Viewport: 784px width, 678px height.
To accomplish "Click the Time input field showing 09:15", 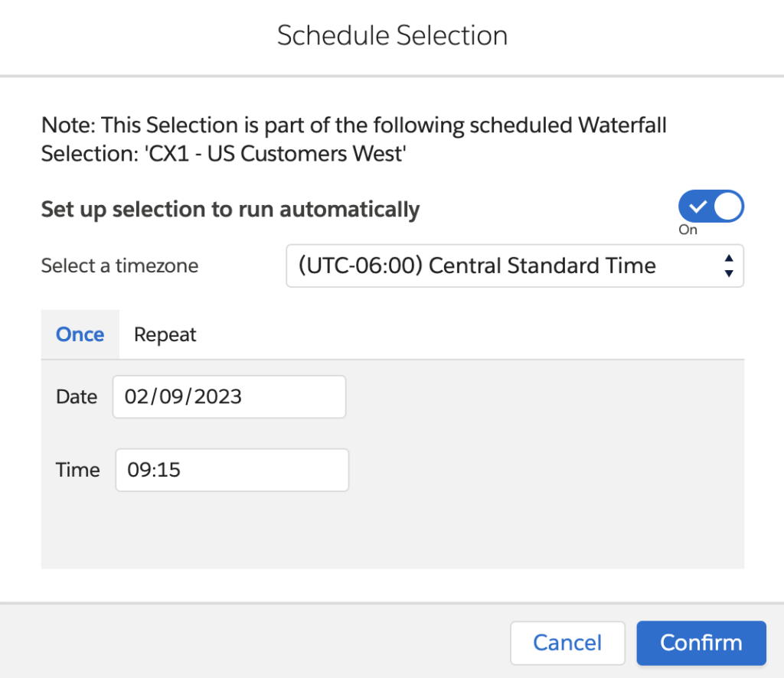I will (232, 470).
